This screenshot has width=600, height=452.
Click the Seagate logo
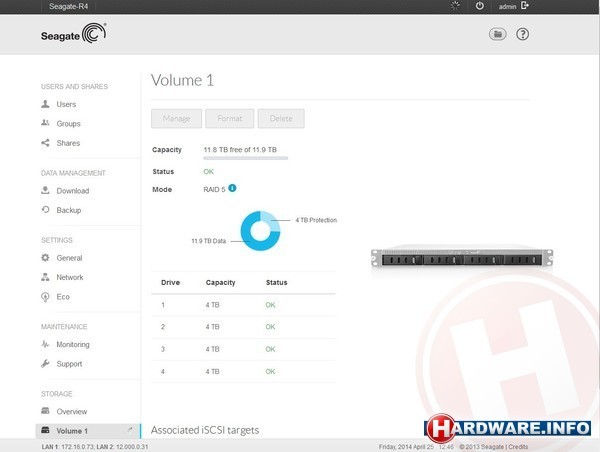pos(73,33)
